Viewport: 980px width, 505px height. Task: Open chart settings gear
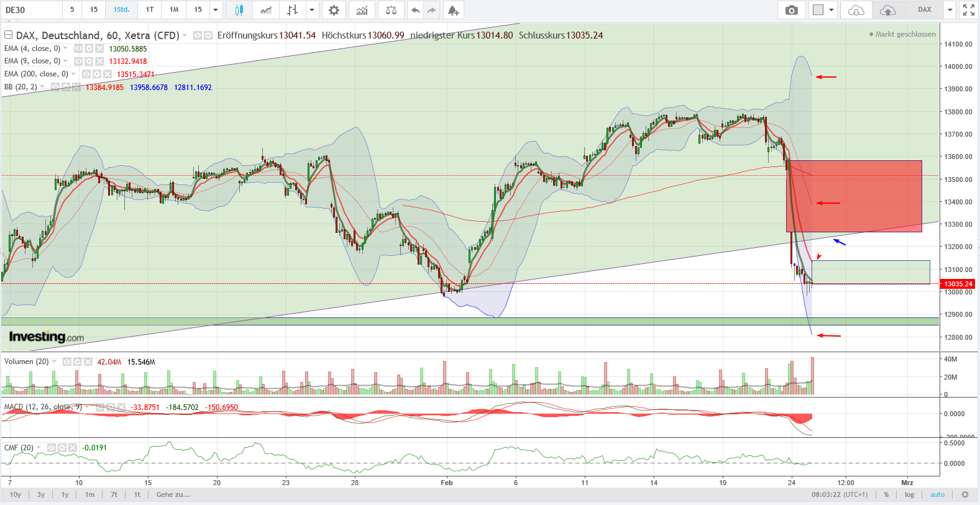point(334,10)
